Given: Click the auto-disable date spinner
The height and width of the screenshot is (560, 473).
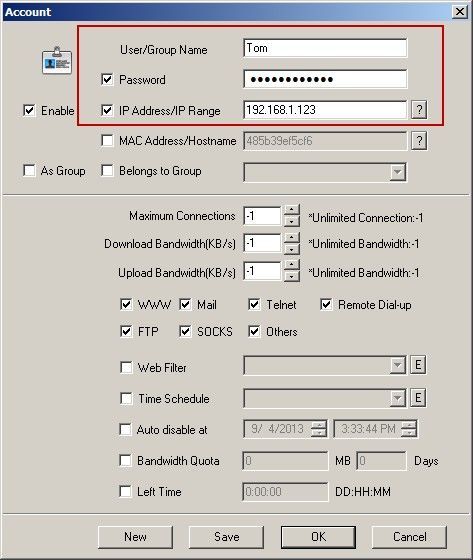Looking at the screenshot, I should (319, 429).
